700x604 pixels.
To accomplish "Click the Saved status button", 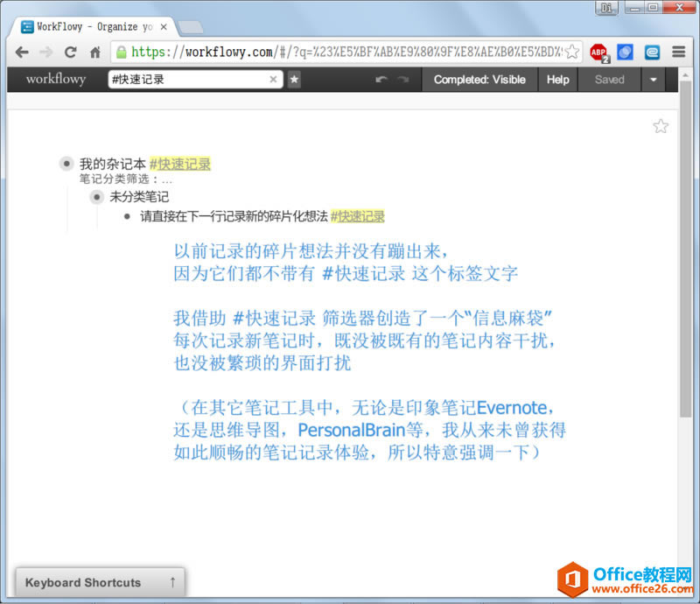I will click(x=609, y=80).
